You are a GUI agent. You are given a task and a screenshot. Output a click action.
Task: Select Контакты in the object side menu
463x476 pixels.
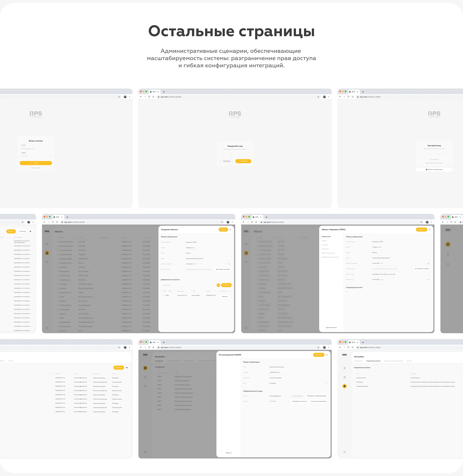coord(325,245)
